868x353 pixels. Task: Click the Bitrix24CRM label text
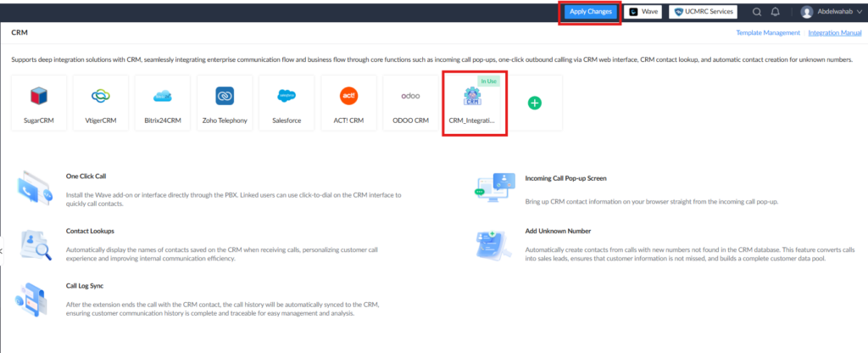(163, 120)
